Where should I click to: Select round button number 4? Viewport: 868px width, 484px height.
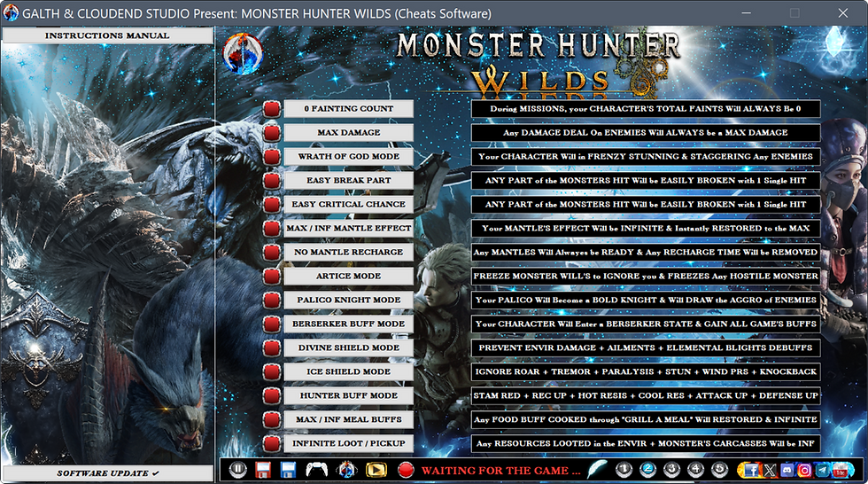click(x=695, y=470)
